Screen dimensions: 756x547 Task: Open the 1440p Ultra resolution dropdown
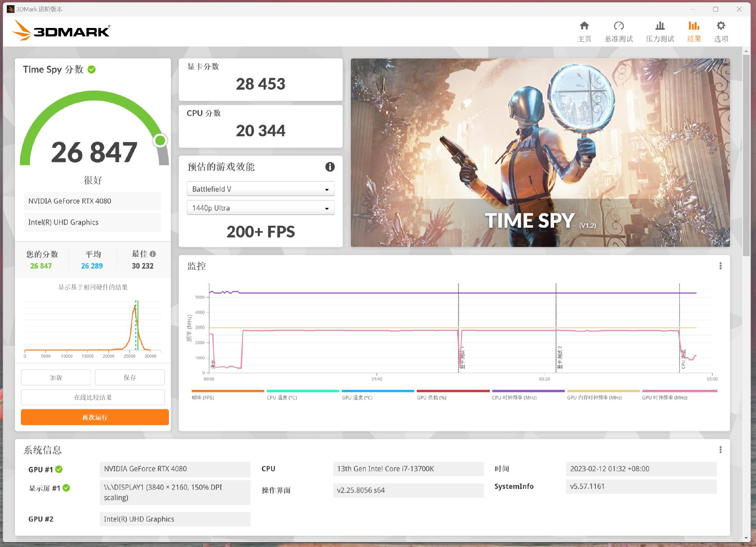[x=260, y=208]
